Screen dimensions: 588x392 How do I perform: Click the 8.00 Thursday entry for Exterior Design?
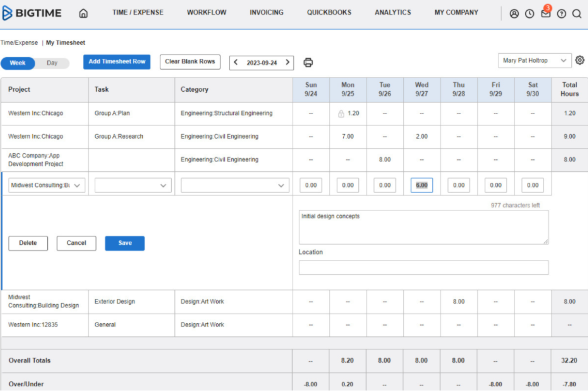pyautogui.click(x=458, y=302)
